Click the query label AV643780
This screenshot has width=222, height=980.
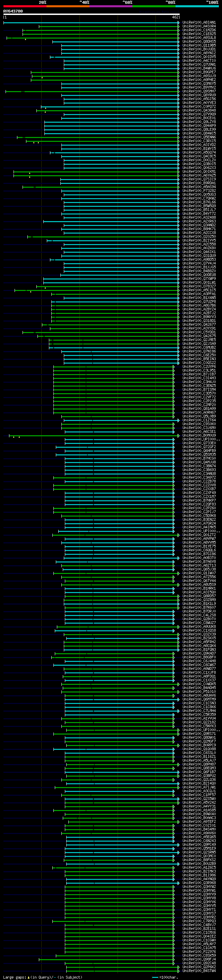(13, 11)
